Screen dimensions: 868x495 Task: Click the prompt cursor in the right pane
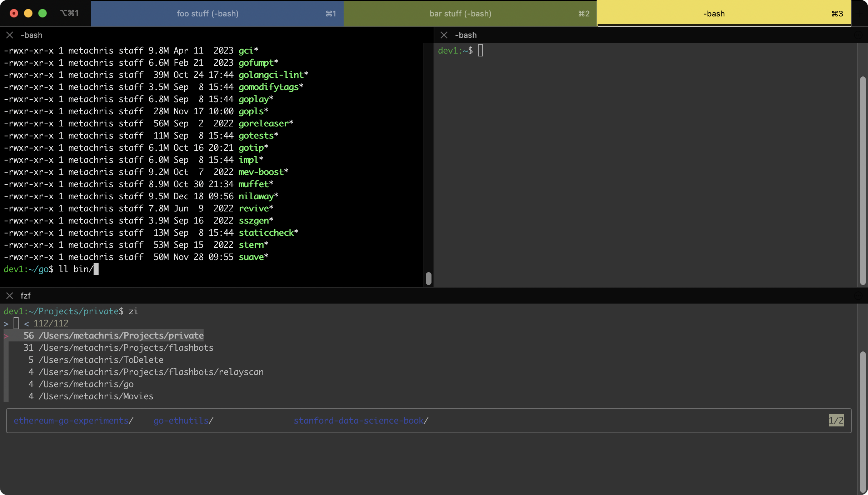(480, 50)
